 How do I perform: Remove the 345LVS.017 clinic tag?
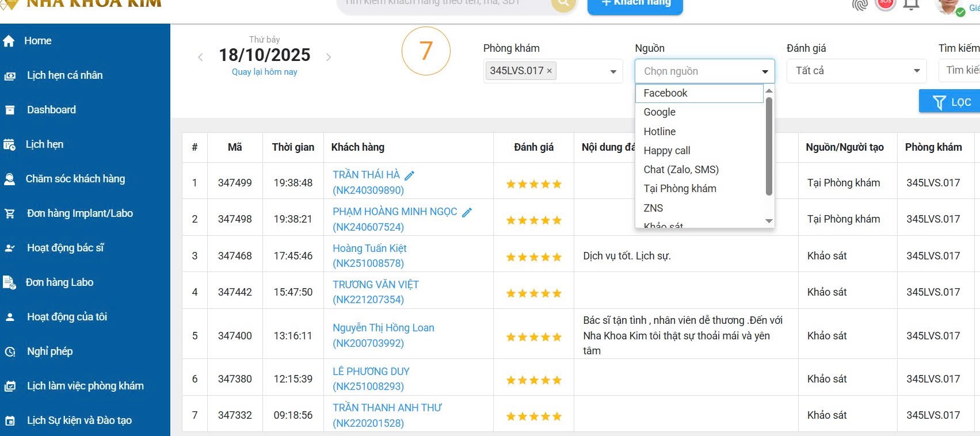[x=550, y=71]
